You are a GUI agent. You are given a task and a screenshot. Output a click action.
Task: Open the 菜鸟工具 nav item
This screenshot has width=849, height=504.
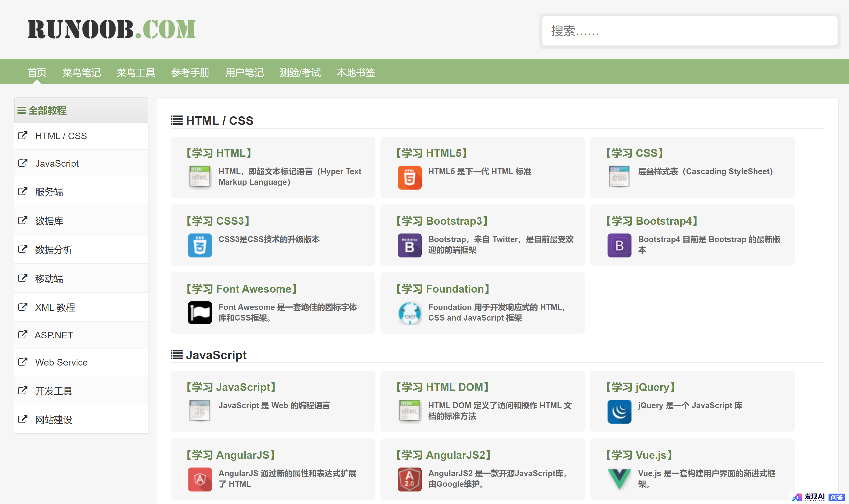click(x=136, y=72)
